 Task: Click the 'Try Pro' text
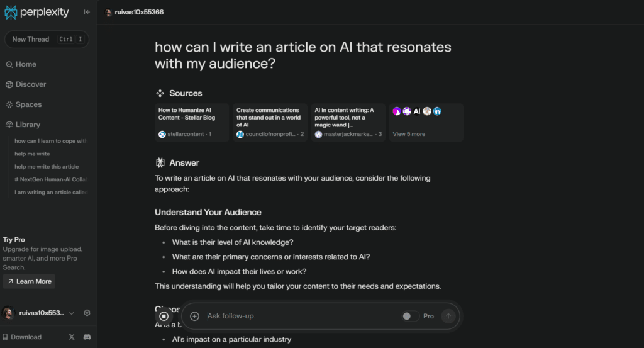coord(14,240)
